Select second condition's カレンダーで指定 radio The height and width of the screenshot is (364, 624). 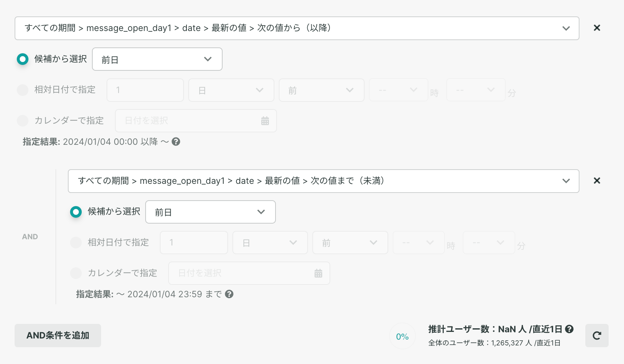[x=76, y=273]
